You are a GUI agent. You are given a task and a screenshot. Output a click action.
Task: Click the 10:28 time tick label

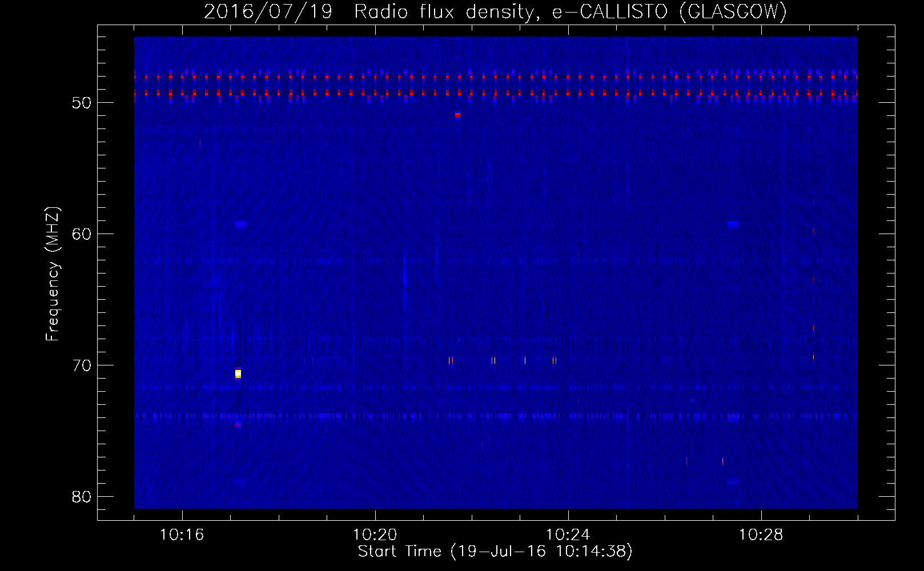tap(761, 535)
